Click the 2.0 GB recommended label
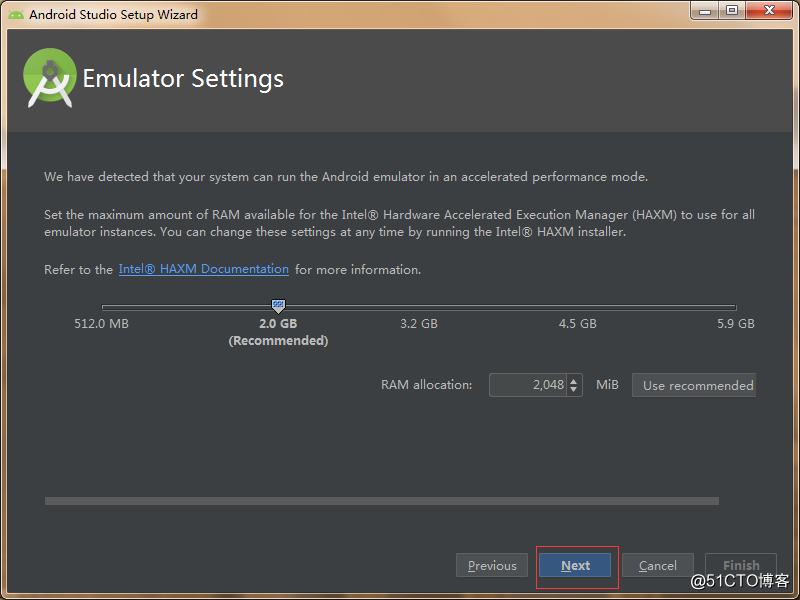Viewport: 800px width, 600px height. pos(278,332)
